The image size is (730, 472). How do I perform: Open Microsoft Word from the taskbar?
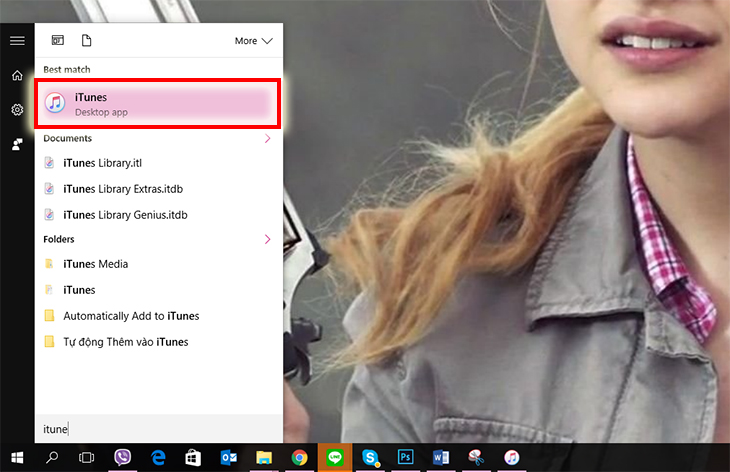click(x=441, y=458)
